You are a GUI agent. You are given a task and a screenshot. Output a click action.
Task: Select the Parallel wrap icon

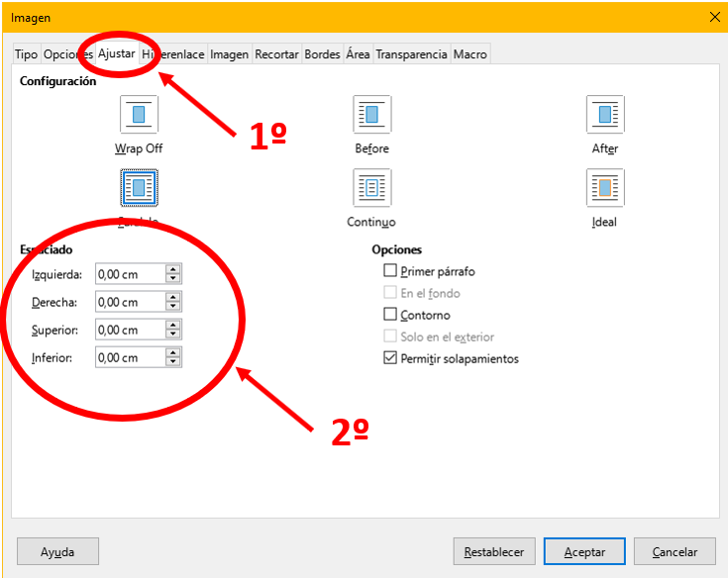coord(139,187)
